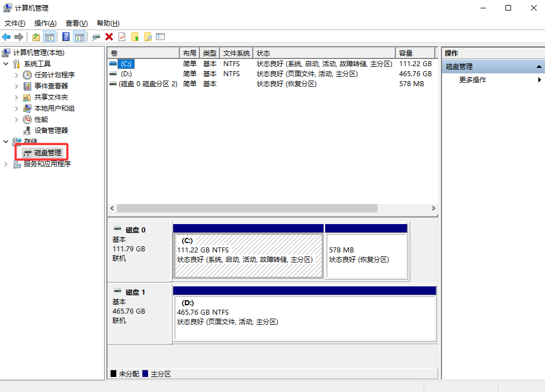Click the page with checkmark toolbar icon
545x392 pixels.
(122, 37)
